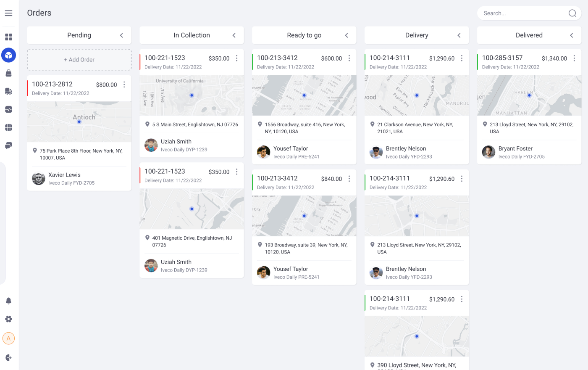Collapse the In Collection column
This screenshot has width=588, height=370.
tap(234, 35)
